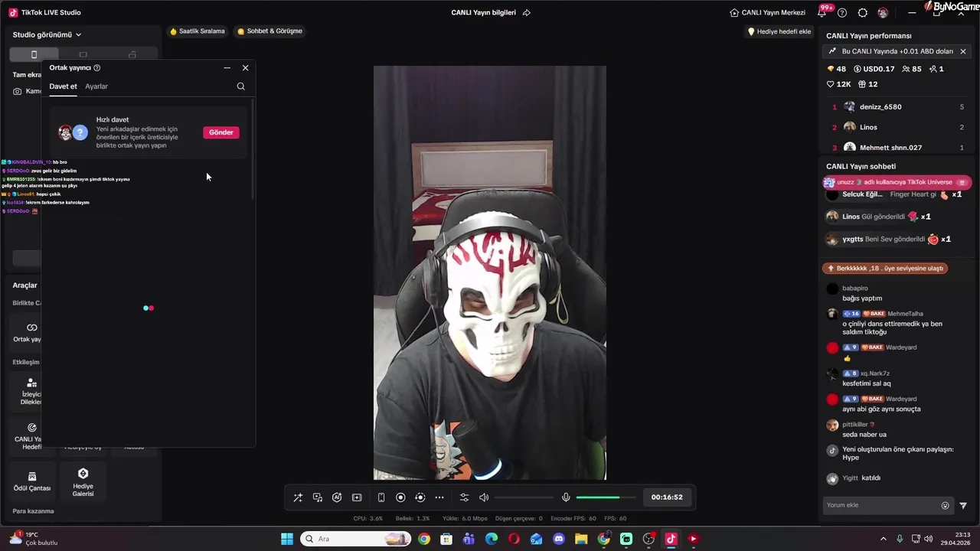Click the gift count 12
Viewport: 980px width, 551px height.
coord(867,84)
